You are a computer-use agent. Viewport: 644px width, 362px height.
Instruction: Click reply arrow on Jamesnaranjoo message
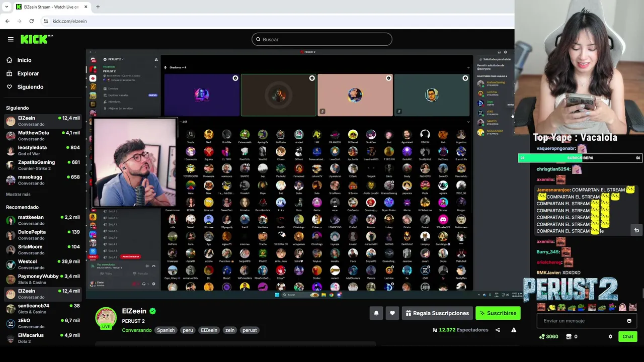tap(636, 230)
